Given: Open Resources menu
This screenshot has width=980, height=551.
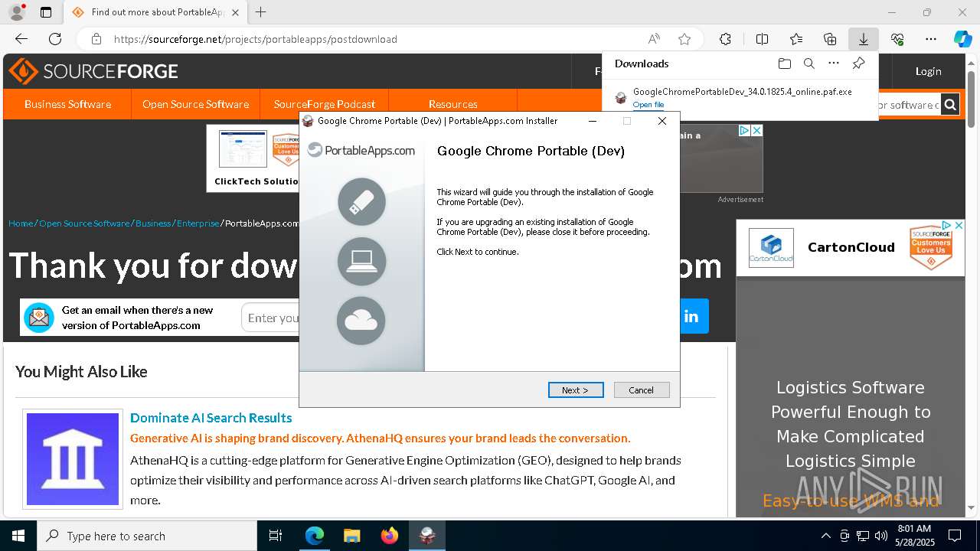Looking at the screenshot, I should 453,104.
